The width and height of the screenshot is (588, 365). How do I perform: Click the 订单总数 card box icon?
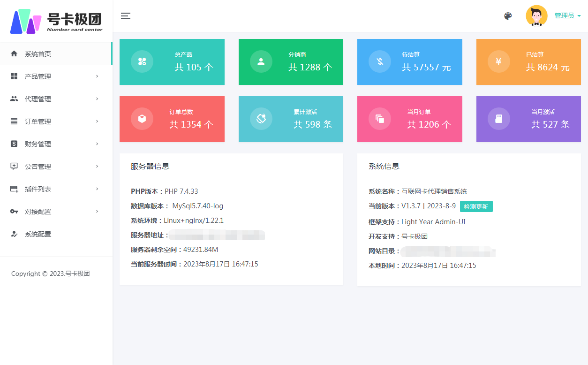142,119
